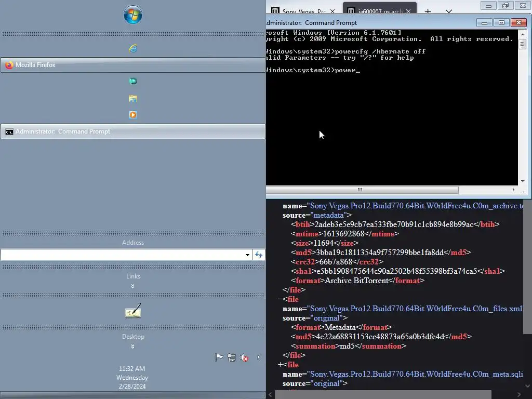Click the Links toolbar label
Viewport: 532px width, 399px height.
click(x=133, y=276)
